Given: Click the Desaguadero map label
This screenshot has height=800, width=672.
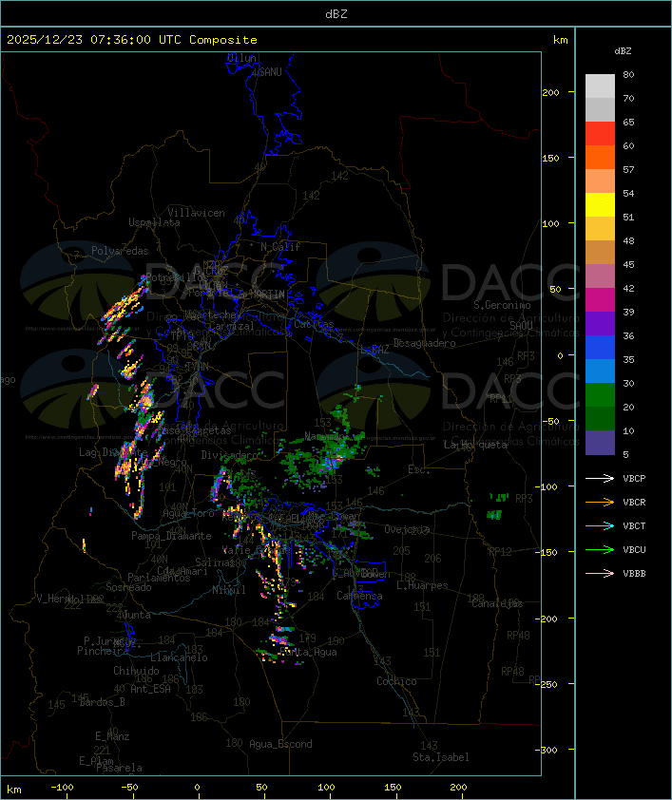Looking at the screenshot, I should click(425, 343).
